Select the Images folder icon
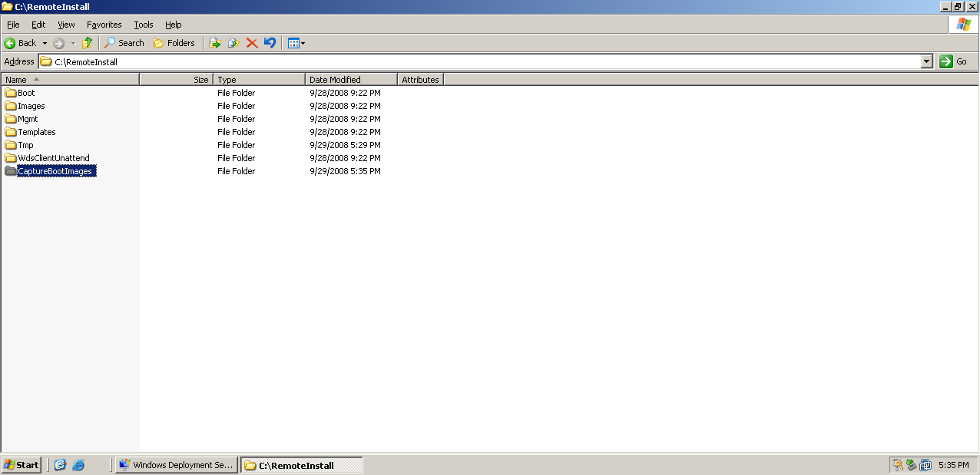This screenshot has height=475, width=980. point(11,106)
